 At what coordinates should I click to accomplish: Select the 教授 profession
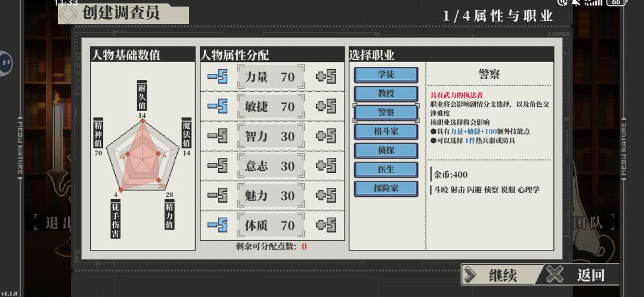(386, 94)
